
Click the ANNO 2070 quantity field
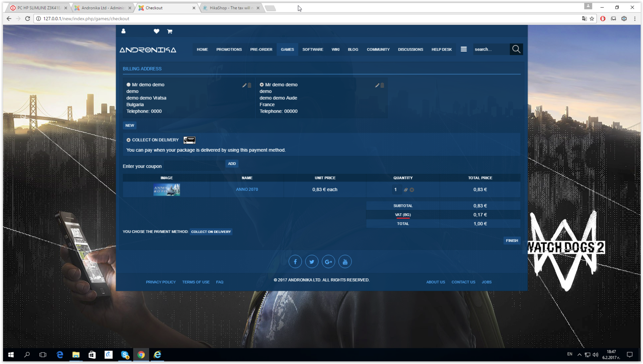click(396, 190)
